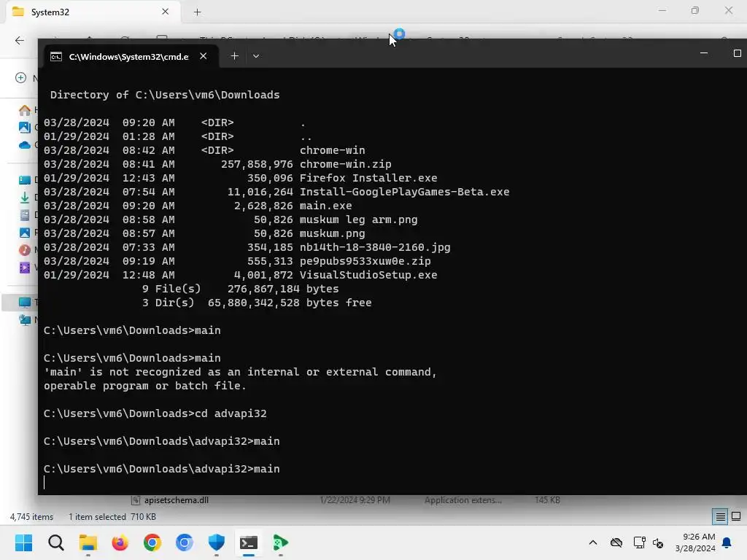This screenshot has width=747, height=560.
Task: Open Music folder in Explorer sidebar
Action: tap(27, 249)
